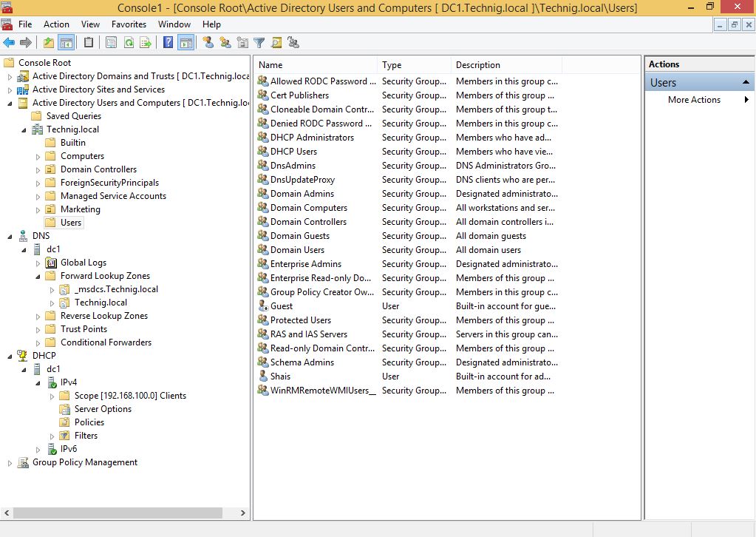Select _msdcs.Technig.local zone

(x=116, y=289)
